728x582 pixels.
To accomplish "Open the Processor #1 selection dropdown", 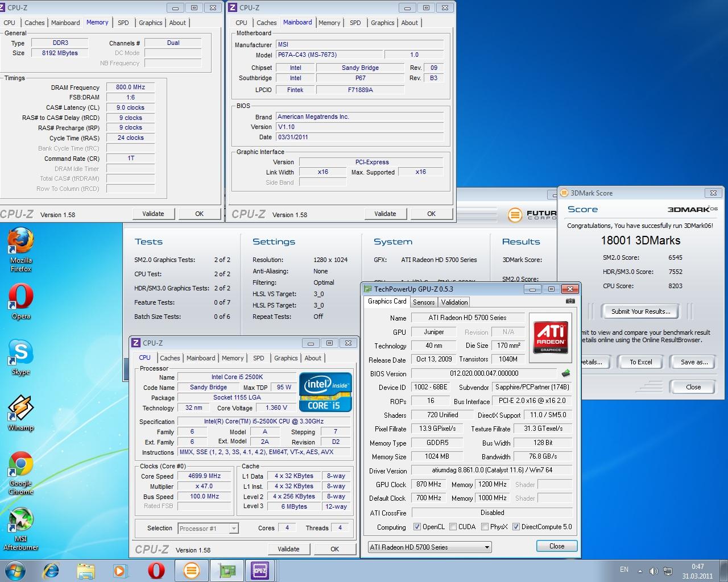I will [x=208, y=529].
